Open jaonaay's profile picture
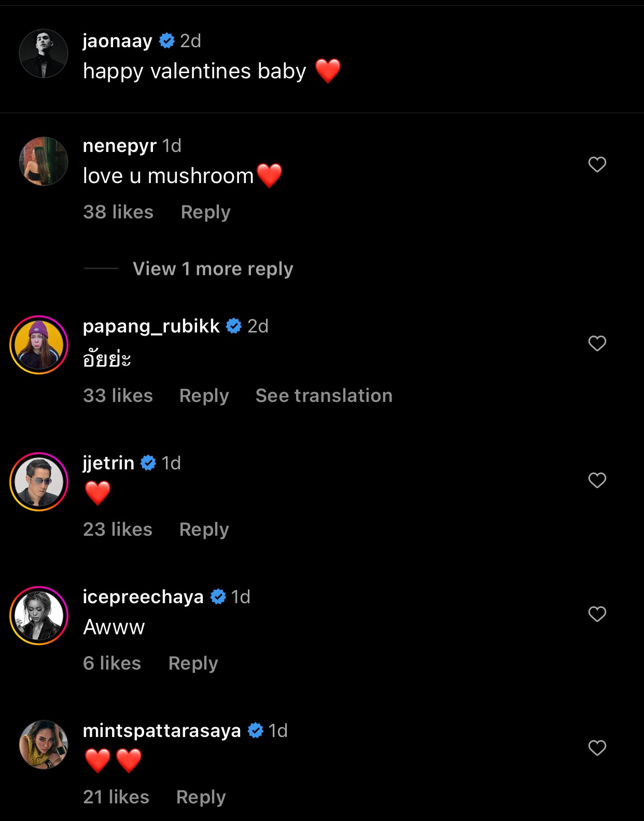Viewport: 644px width, 821px height. click(x=44, y=53)
